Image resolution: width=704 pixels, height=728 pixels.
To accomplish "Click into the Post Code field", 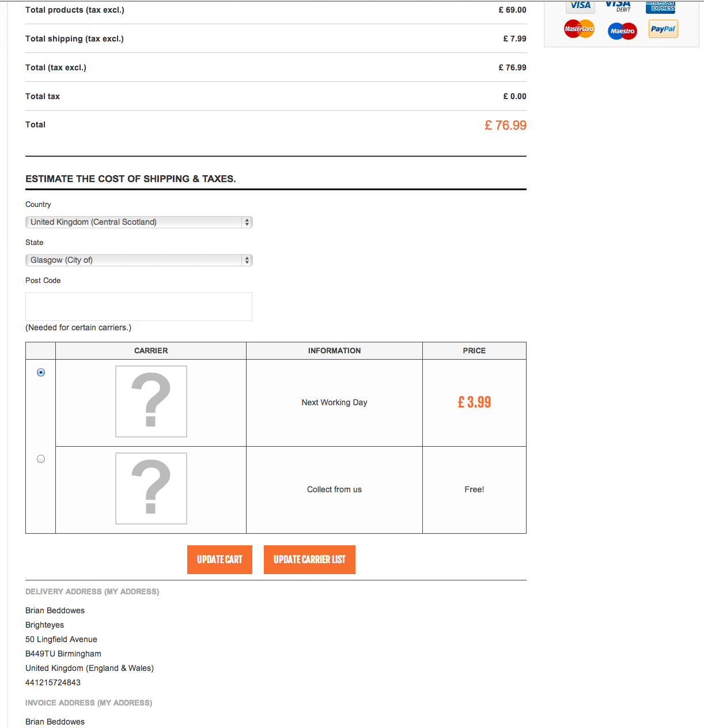I will point(139,307).
